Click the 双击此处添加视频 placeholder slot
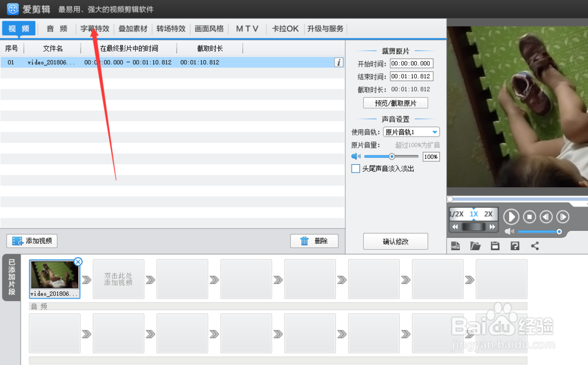The image size is (588, 365). point(119,279)
